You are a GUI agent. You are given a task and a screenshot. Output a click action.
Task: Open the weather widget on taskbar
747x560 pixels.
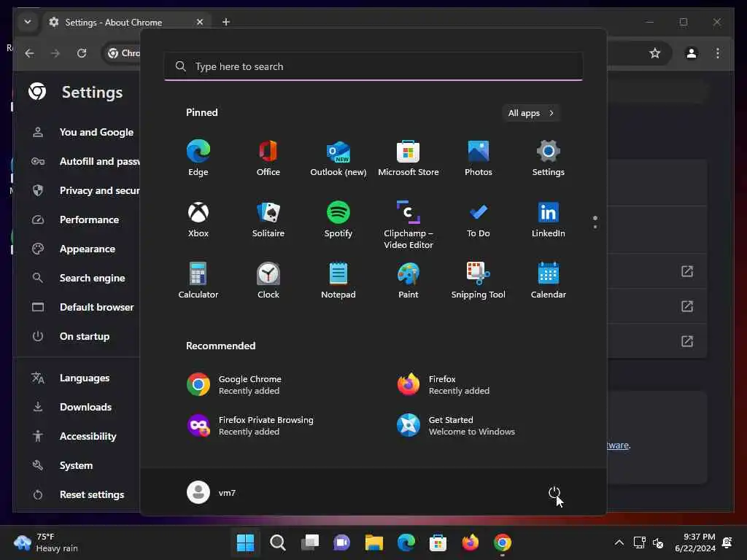click(x=46, y=542)
